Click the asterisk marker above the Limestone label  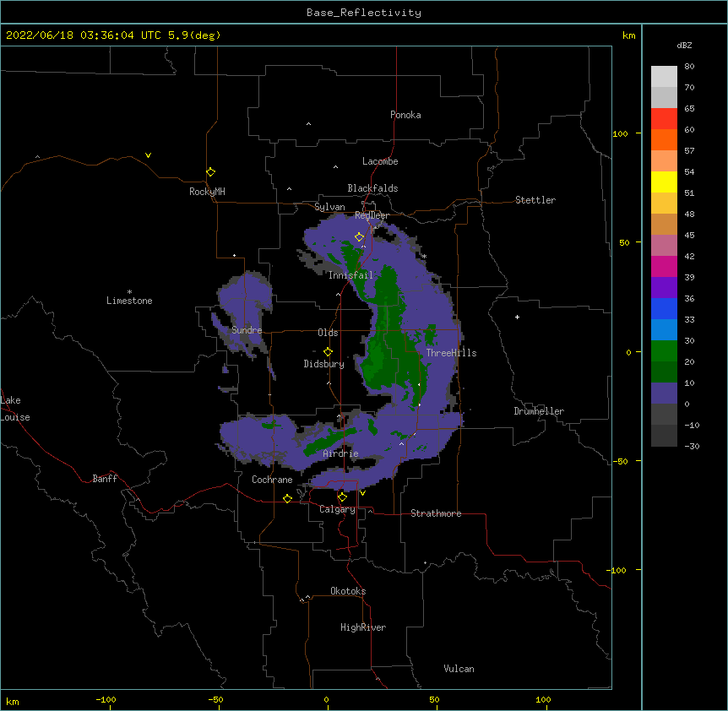(129, 292)
